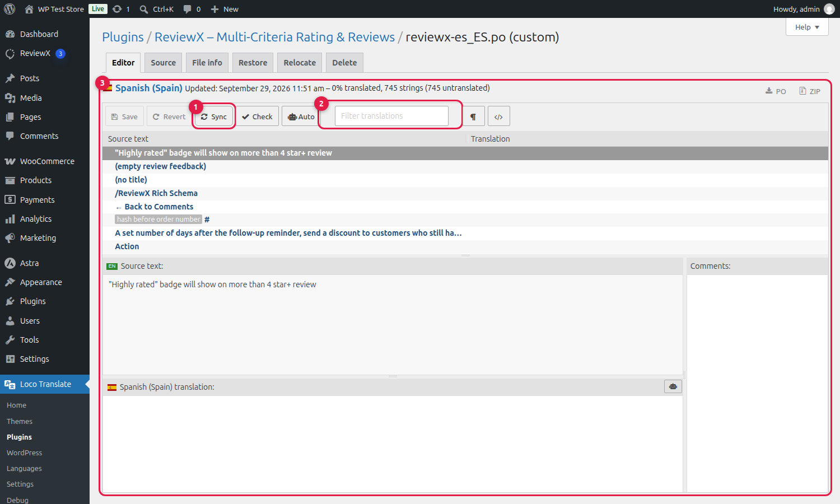This screenshot has width=840, height=504.
Task: Open the File info tab
Action: [207, 63]
